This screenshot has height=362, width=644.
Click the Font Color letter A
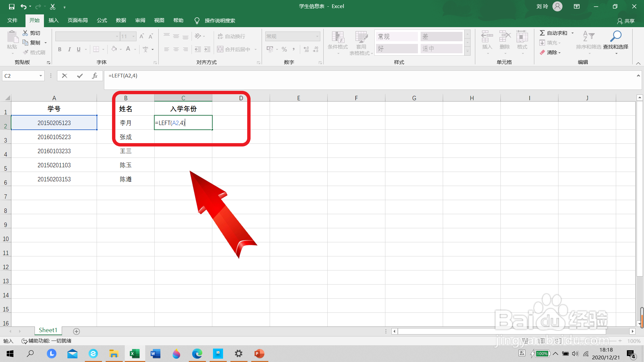click(x=128, y=49)
